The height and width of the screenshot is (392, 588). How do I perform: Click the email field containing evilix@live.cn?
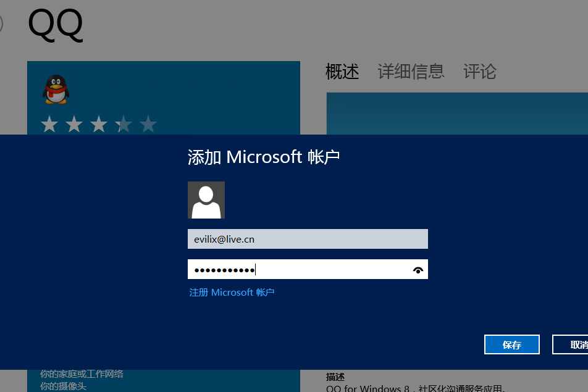tap(308, 239)
